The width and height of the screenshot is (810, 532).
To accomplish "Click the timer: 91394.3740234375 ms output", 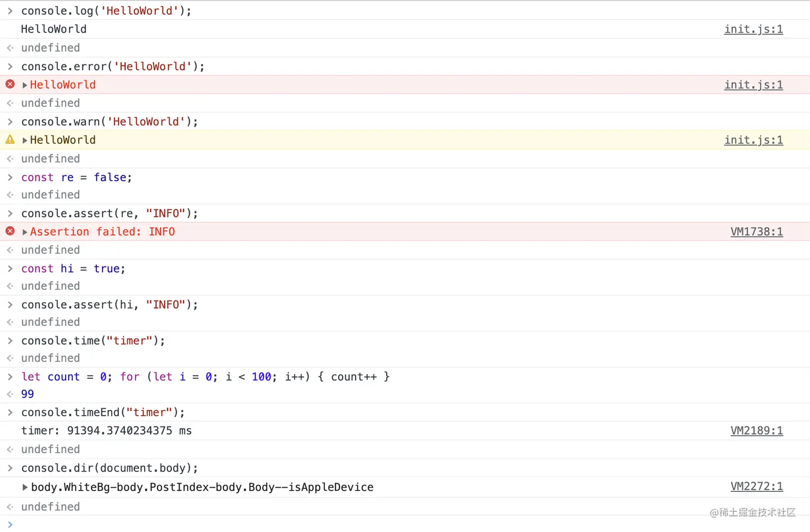I will click(106, 431).
